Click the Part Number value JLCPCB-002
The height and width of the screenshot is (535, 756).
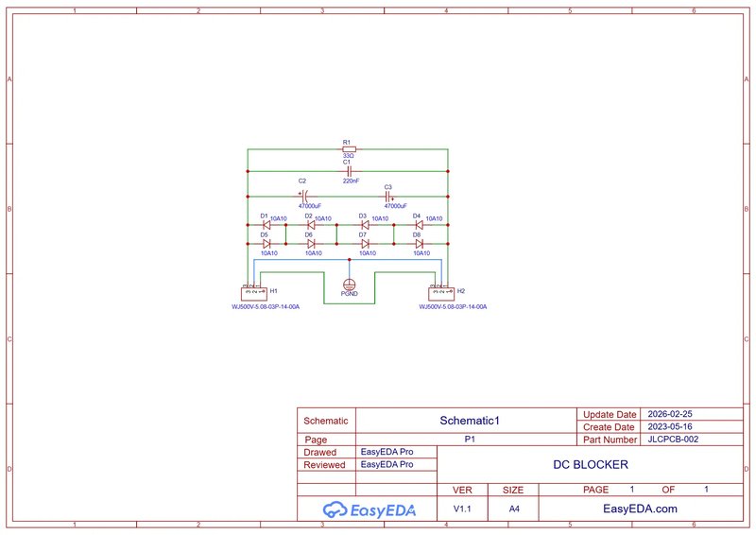tap(673, 439)
